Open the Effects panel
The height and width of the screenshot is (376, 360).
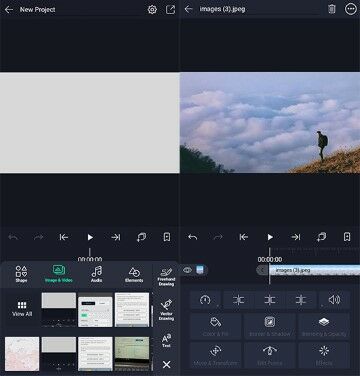[324, 355]
